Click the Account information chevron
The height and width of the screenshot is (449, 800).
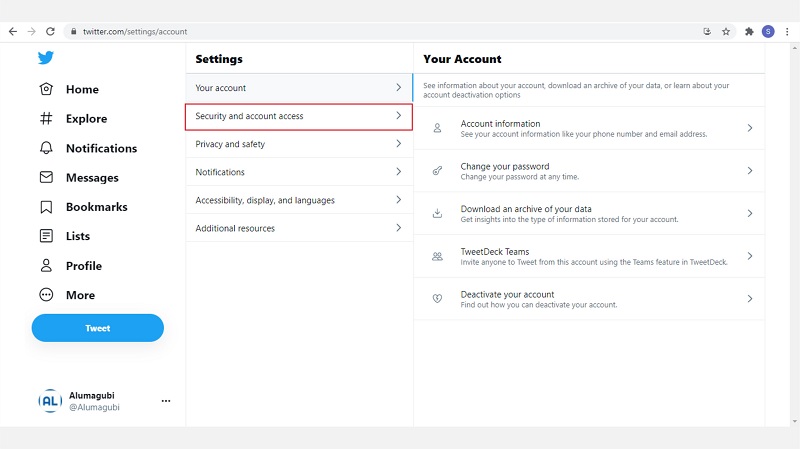pyautogui.click(x=749, y=128)
